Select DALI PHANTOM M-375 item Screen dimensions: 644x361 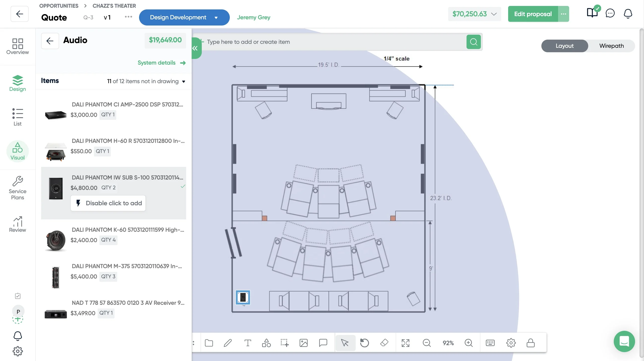click(x=114, y=274)
